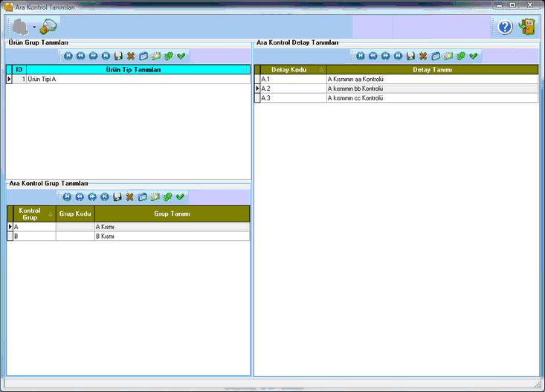
Task: Delete with X icon in Ara Kontrol Grup Tanımları
Action: coord(129,197)
